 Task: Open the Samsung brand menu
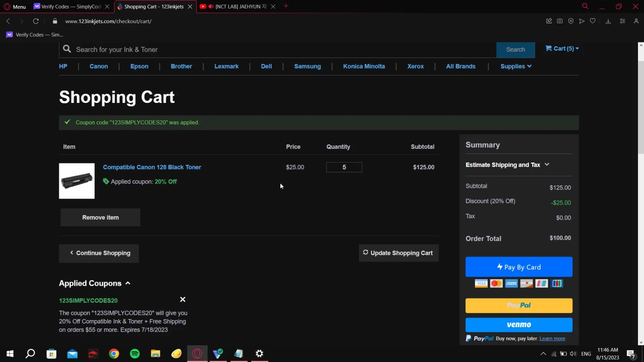307,66
